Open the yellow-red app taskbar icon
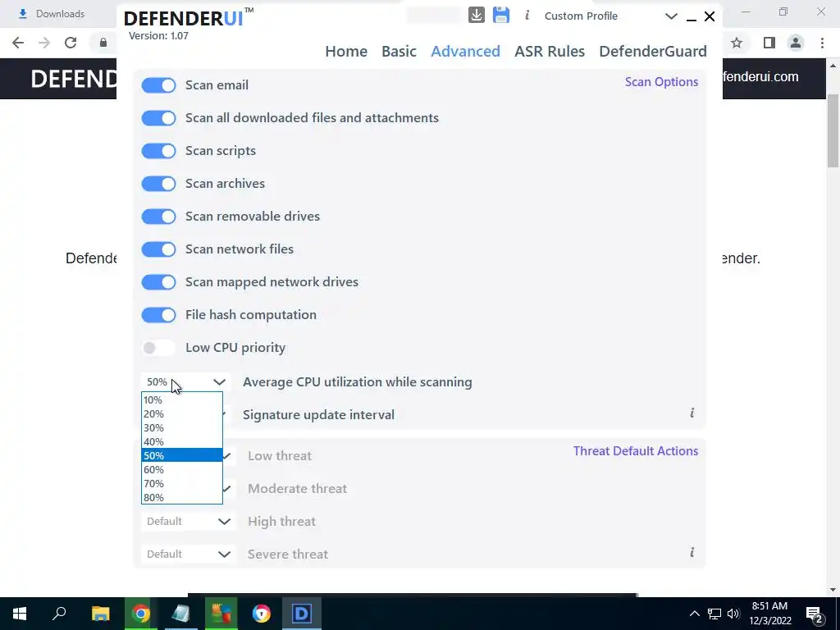 click(x=221, y=614)
